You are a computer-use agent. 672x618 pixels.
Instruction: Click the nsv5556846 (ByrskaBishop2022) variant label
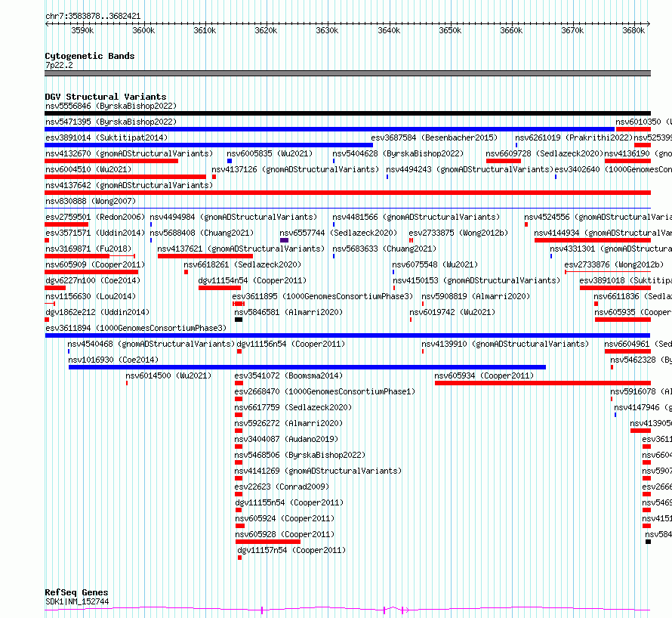[110, 106]
